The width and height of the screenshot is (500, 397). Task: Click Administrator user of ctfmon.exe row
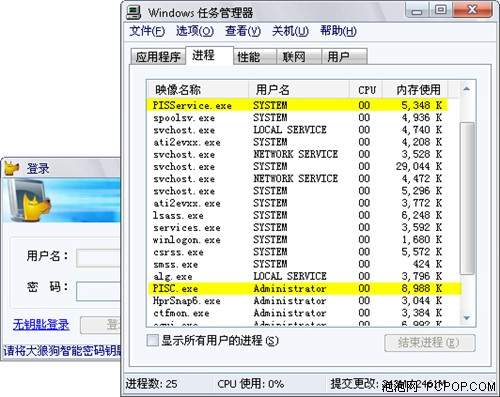point(290,313)
